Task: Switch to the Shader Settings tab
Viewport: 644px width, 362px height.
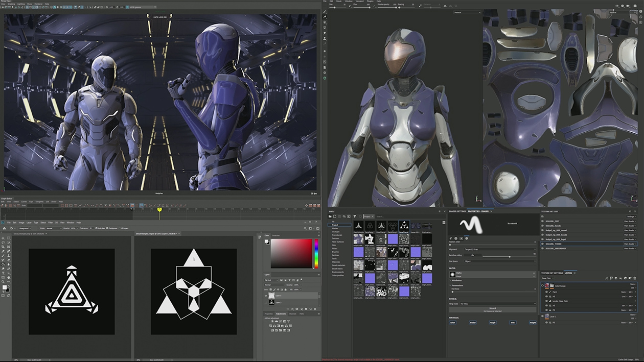Action: [456, 211]
